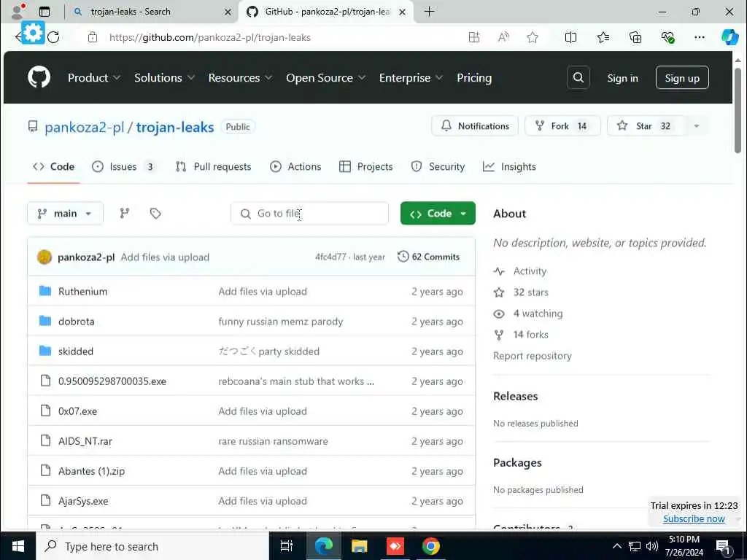Screen dimensions: 747x560
Task: Open the Security tab
Action: (438, 167)
